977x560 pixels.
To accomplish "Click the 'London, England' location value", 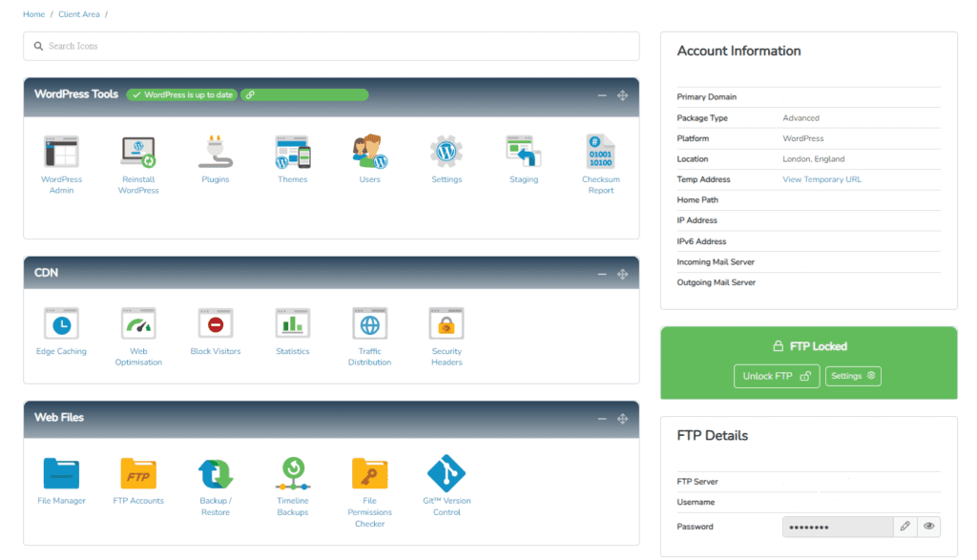I will (813, 159).
